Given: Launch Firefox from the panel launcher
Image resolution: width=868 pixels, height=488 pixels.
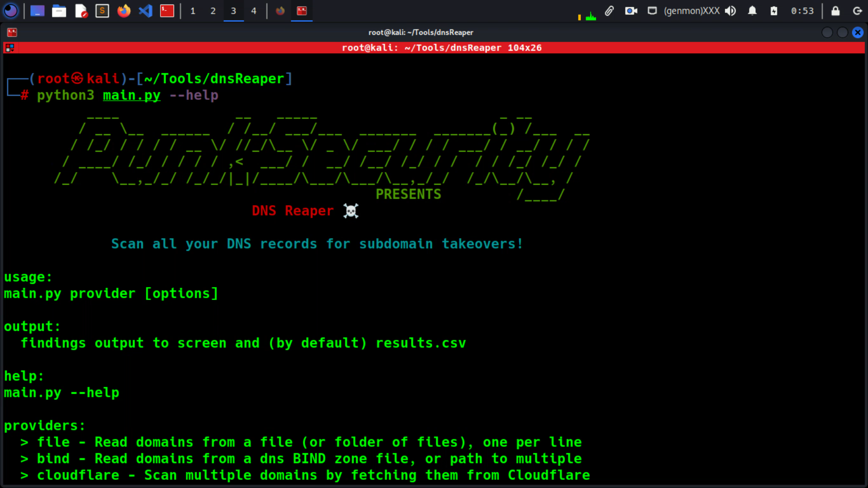Looking at the screenshot, I should coord(123,11).
